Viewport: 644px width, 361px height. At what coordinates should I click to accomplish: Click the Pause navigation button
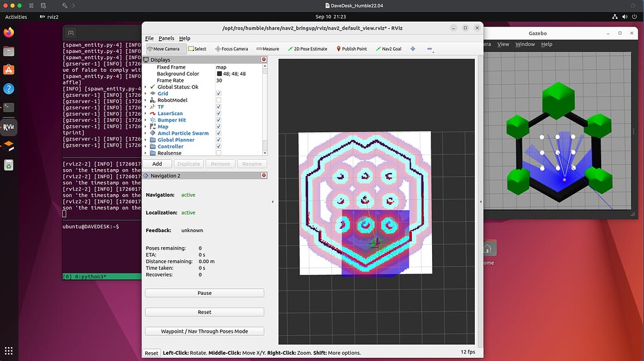tap(204, 293)
